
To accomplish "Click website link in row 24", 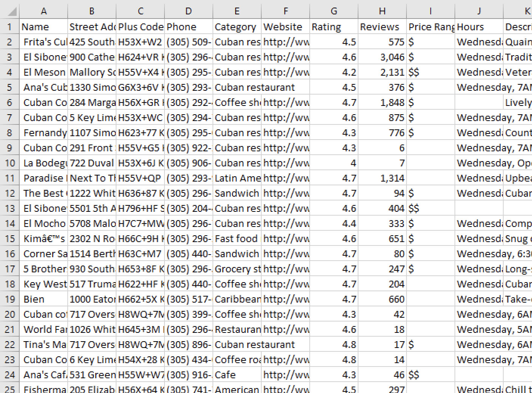I will (285, 375).
